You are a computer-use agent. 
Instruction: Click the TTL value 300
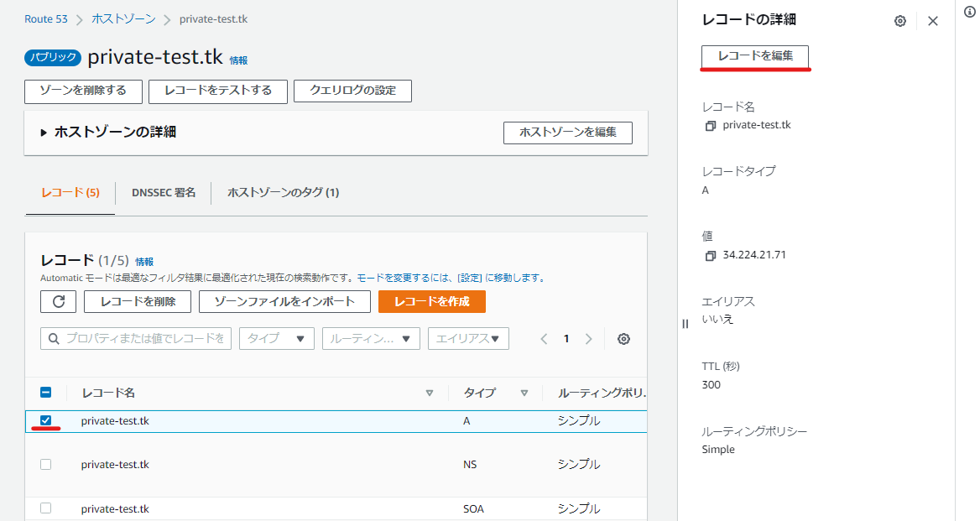click(712, 385)
